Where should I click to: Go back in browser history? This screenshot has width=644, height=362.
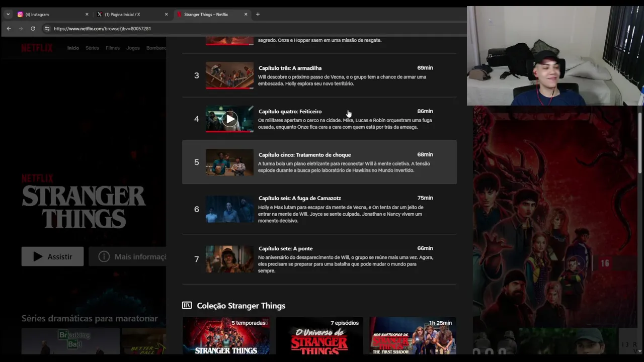click(x=9, y=29)
